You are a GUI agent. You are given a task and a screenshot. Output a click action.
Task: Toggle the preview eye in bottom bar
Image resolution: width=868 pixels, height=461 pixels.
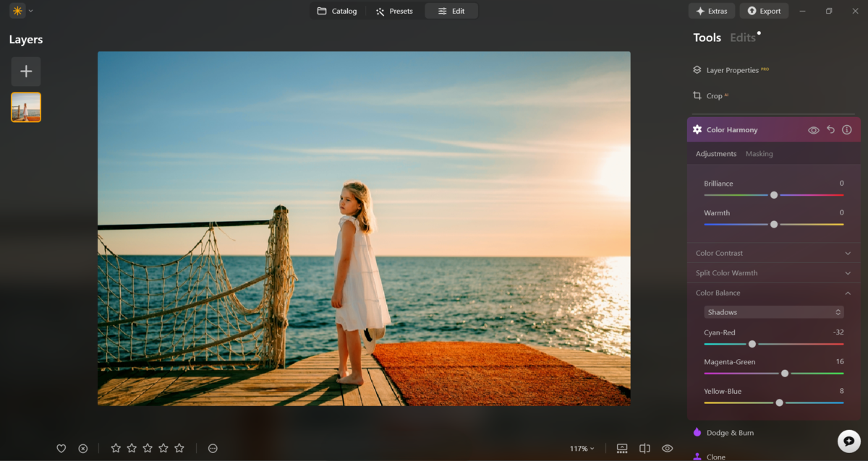click(x=668, y=449)
